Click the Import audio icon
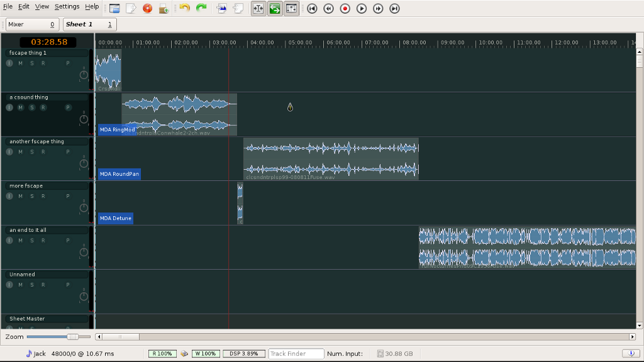 [221, 8]
